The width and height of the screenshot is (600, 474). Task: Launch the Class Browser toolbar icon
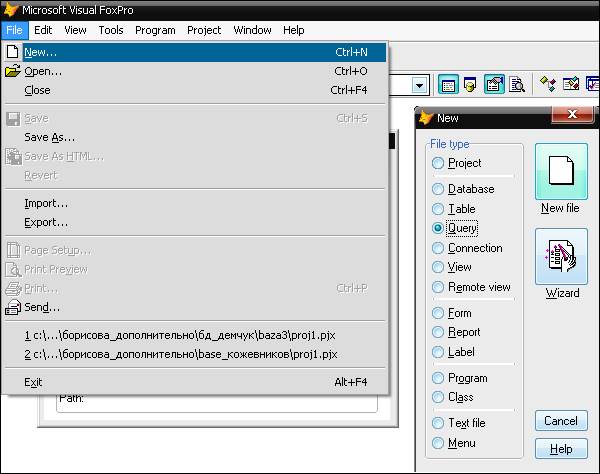tap(548, 84)
